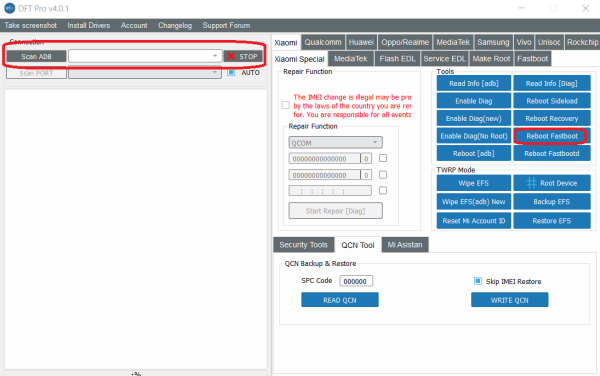Click inside the SPC Code field

click(x=356, y=281)
